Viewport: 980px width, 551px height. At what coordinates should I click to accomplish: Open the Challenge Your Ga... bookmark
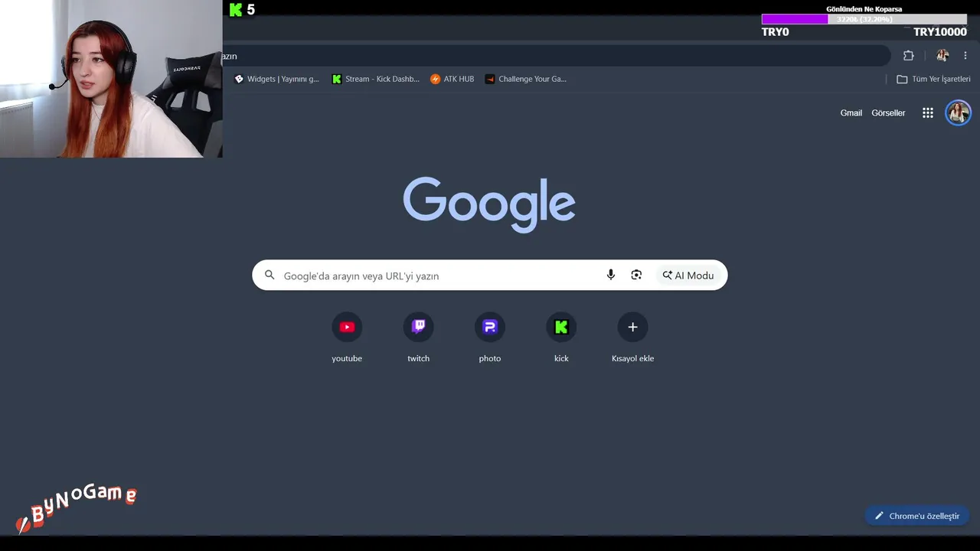click(525, 79)
